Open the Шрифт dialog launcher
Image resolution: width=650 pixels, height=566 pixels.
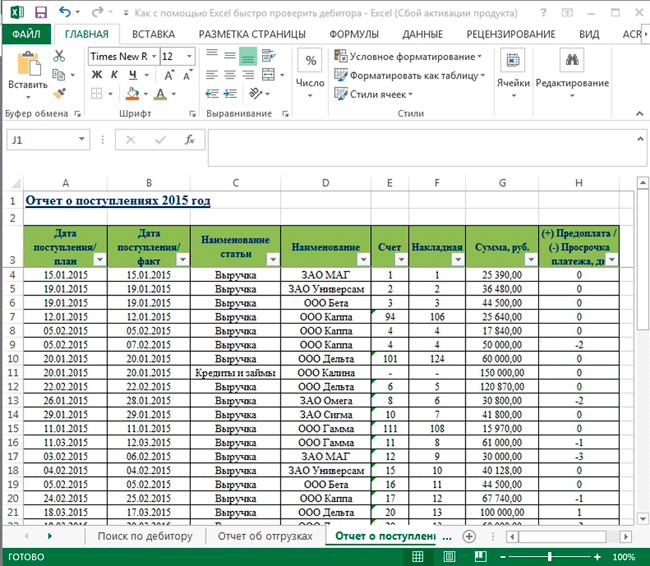click(x=192, y=114)
